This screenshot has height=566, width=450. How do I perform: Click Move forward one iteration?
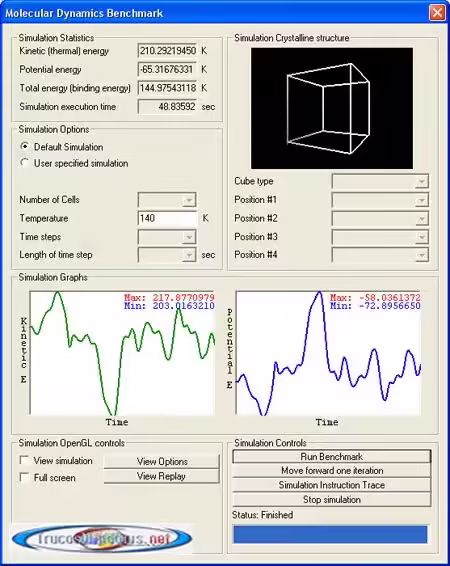tap(332, 471)
